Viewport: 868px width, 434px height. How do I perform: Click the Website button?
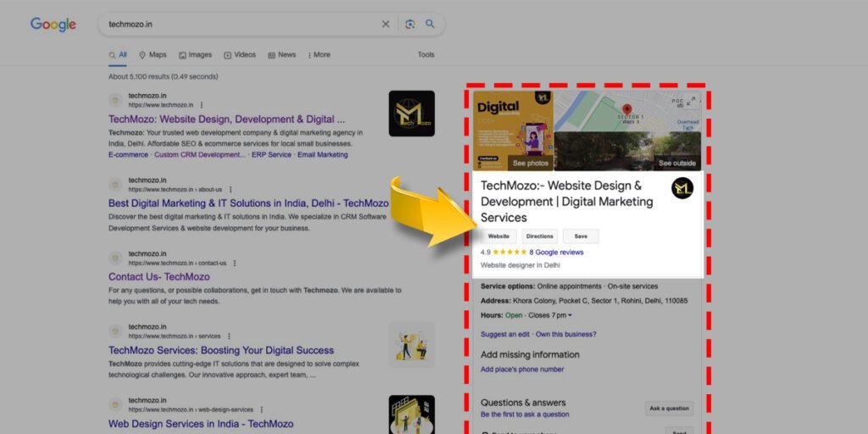498,236
